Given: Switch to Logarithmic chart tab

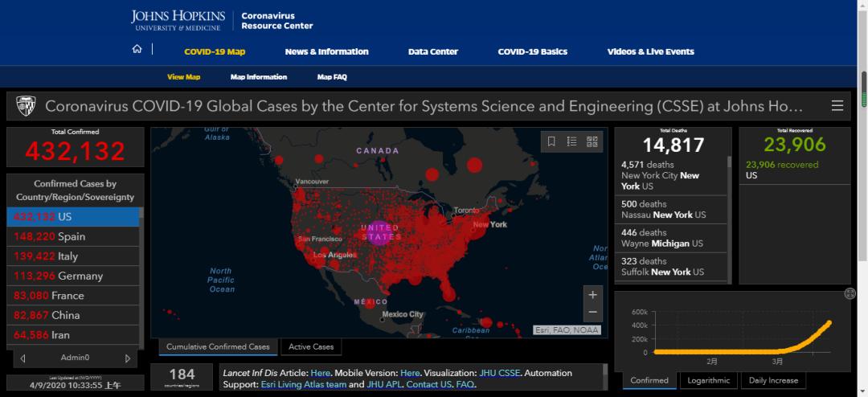Looking at the screenshot, I should coord(709,380).
